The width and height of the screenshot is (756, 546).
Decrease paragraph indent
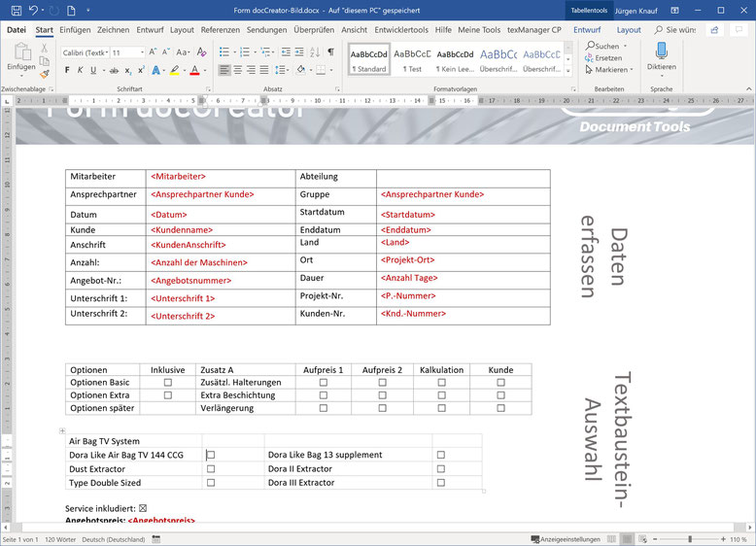(x=286, y=52)
